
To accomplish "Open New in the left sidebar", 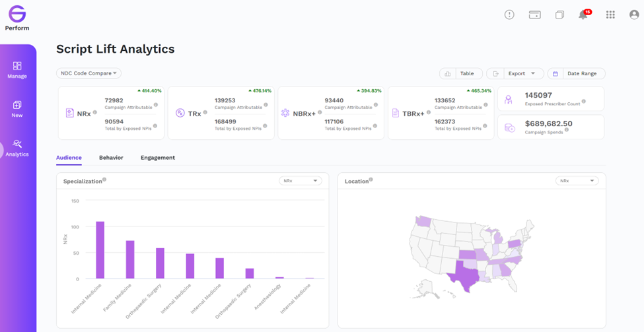I will coord(17,109).
